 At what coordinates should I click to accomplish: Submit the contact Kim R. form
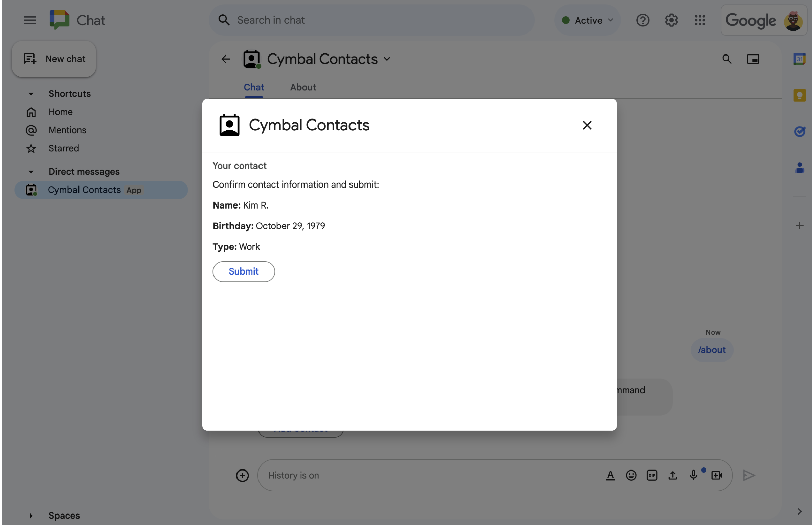(243, 271)
